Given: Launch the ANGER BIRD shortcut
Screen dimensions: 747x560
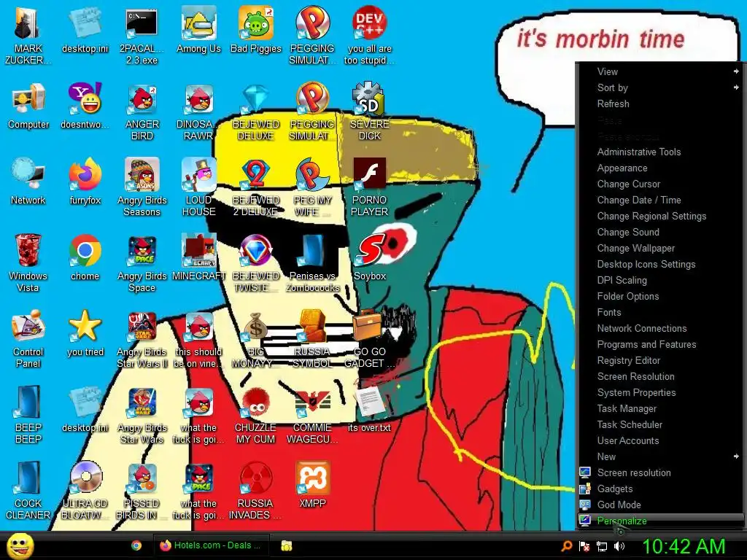Looking at the screenshot, I should pos(142,112).
